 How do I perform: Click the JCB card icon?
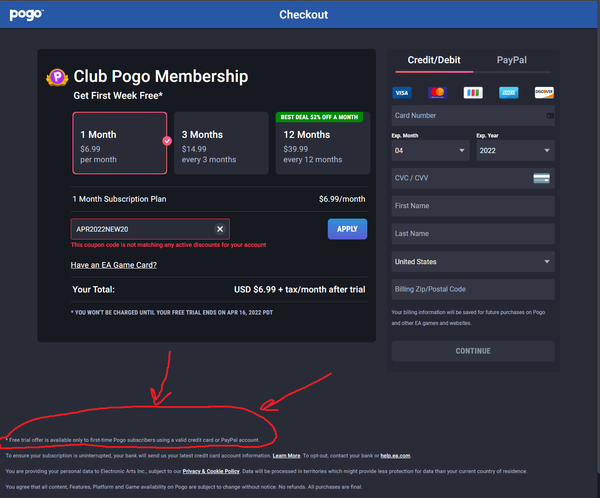pyautogui.click(x=473, y=92)
